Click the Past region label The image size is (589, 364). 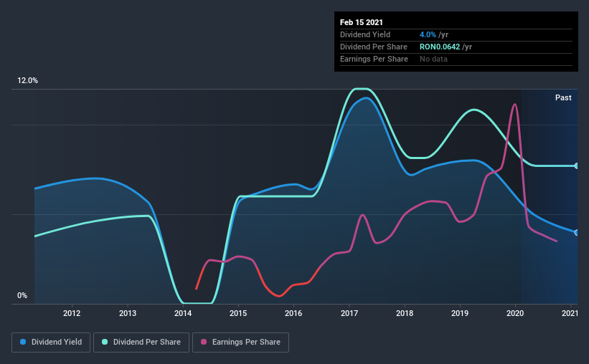point(563,97)
